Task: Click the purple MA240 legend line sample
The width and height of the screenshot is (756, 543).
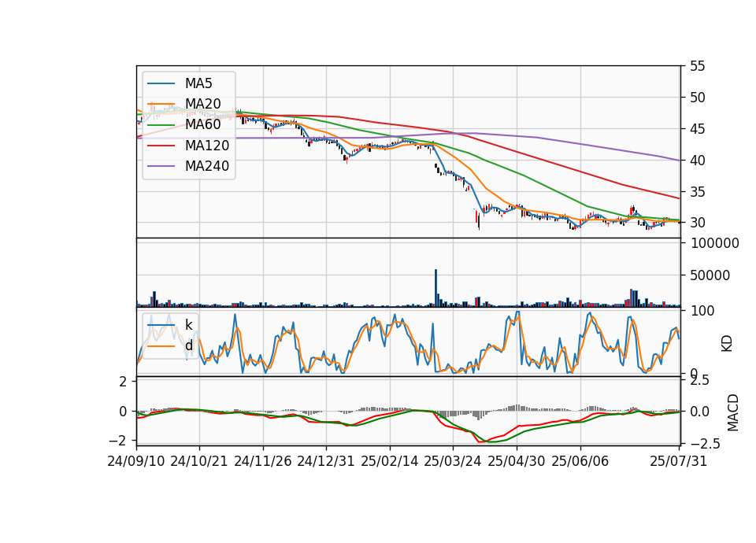Action: (161, 167)
